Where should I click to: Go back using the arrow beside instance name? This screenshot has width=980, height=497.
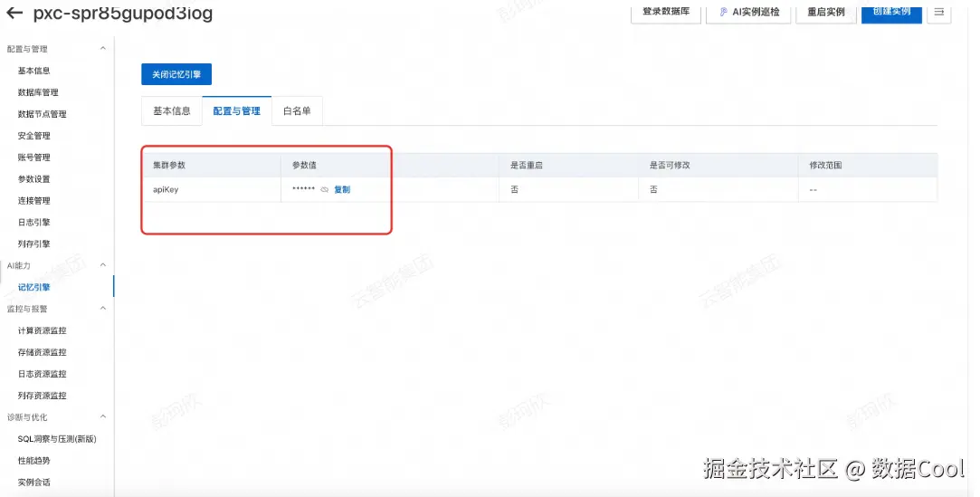point(14,12)
